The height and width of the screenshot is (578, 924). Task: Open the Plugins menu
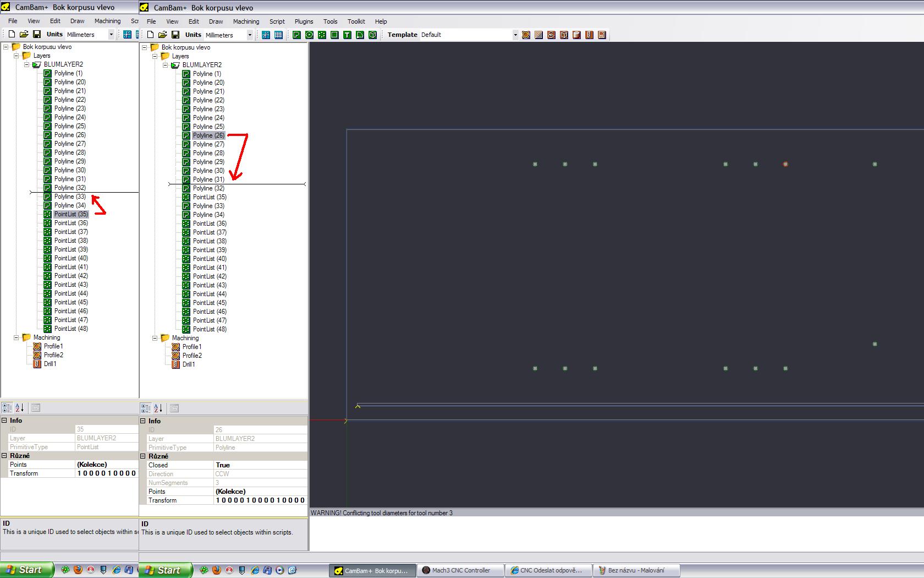pyautogui.click(x=304, y=21)
